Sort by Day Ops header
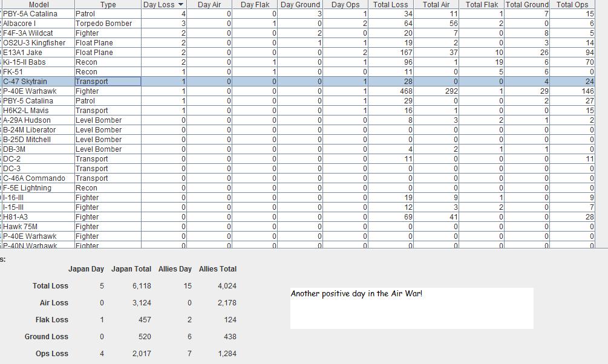608x364 pixels. tap(345, 4)
